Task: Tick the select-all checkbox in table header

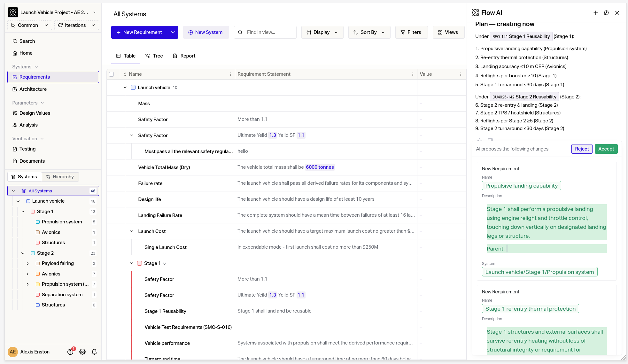Action: pyautogui.click(x=112, y=74)
